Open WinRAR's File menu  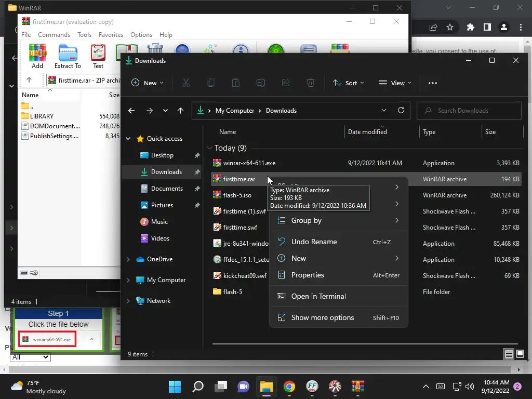(26, 35)
